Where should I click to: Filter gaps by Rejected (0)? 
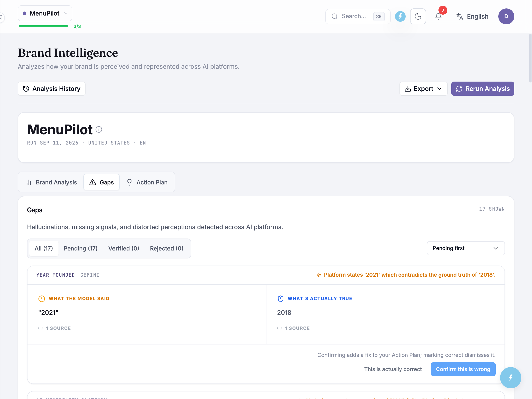tap(167, 248)
